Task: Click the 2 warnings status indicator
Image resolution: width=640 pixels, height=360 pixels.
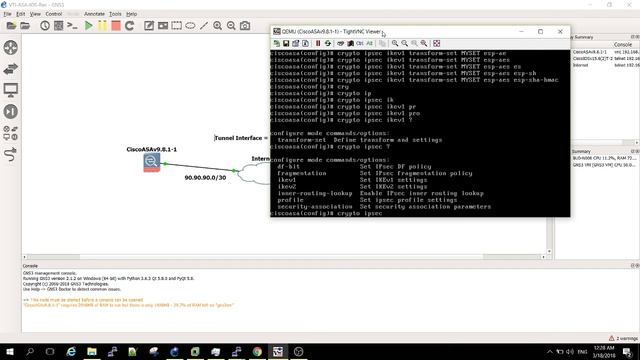Action: click(x=623, y=338)
